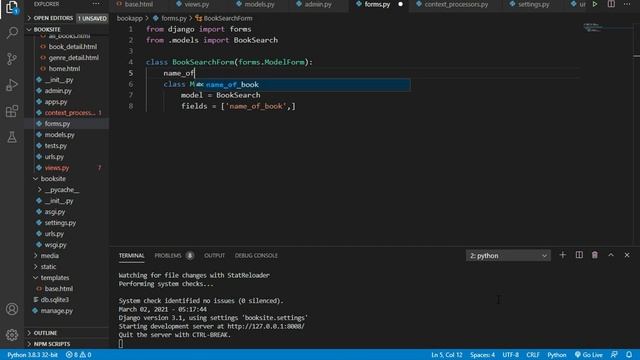The image size is (640, 360).
Task: Split the editor to the right
Action: coord(611,4)
